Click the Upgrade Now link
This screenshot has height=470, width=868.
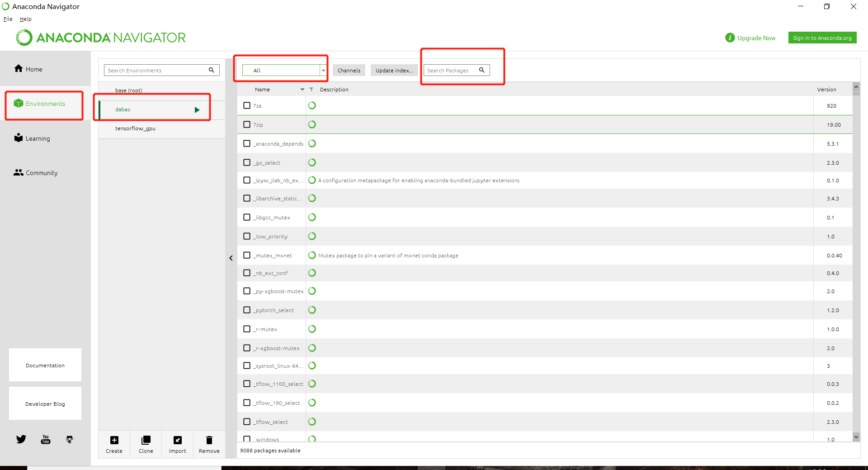tap(756, 38)
